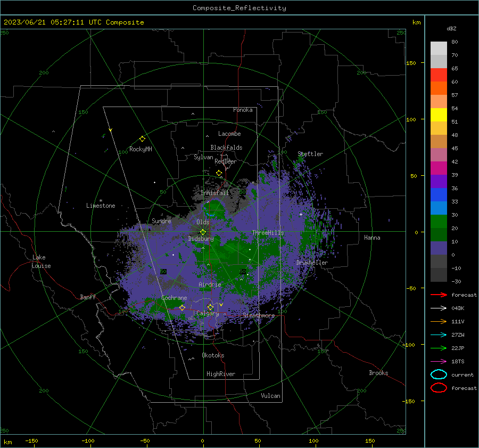
Task: Click the Brooks label
Action: [378, 373]
